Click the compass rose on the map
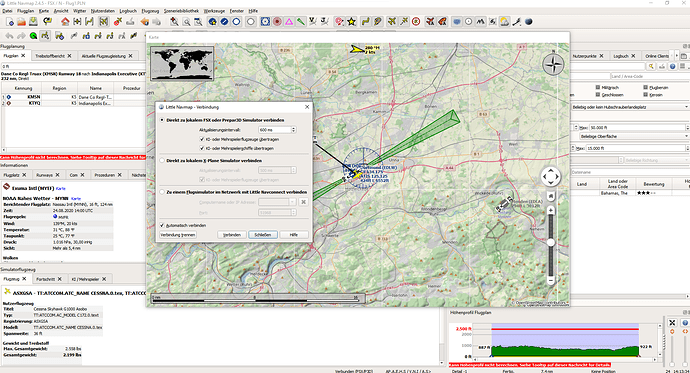 pyautogui.click(x=553, y=65)
